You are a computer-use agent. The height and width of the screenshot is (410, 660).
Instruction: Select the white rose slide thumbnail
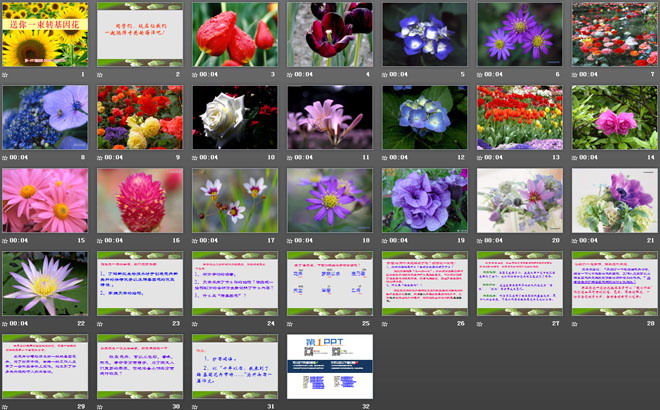click(x=234, y=116)
